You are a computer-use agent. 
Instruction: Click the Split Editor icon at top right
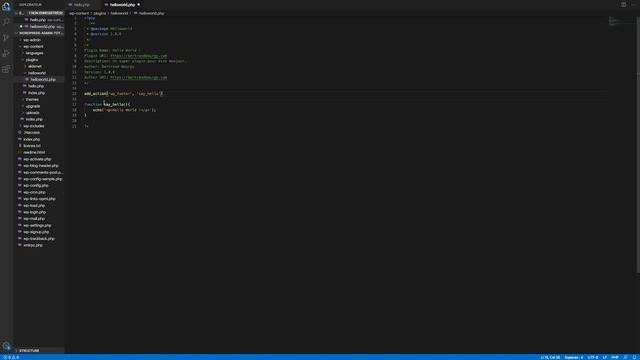coord(623,4)
